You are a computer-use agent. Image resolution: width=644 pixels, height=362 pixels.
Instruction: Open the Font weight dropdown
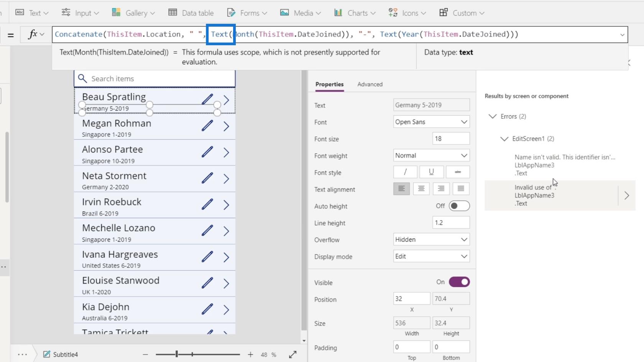[431, 156]
